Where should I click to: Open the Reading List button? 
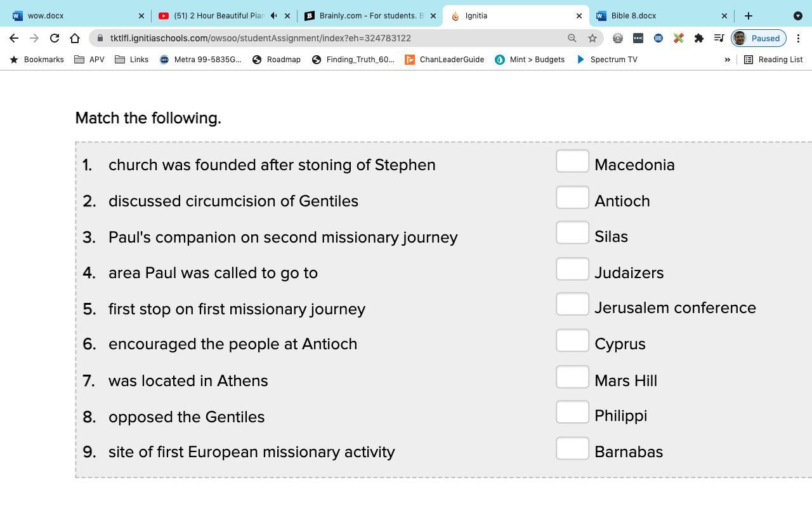773,60
